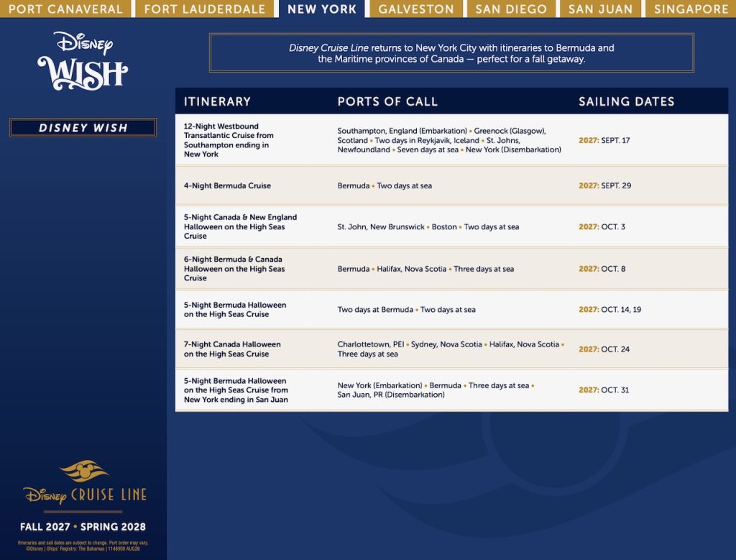Select 7-Night Canada Halloween on the High Seas
Screen dimensions: 736x560
[232, 349]
